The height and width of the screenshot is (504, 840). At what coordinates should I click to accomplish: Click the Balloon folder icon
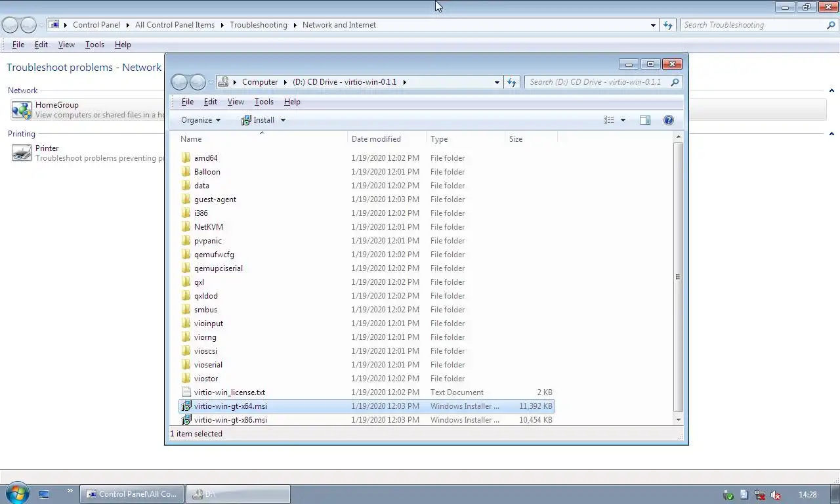[x=186, y=172]
